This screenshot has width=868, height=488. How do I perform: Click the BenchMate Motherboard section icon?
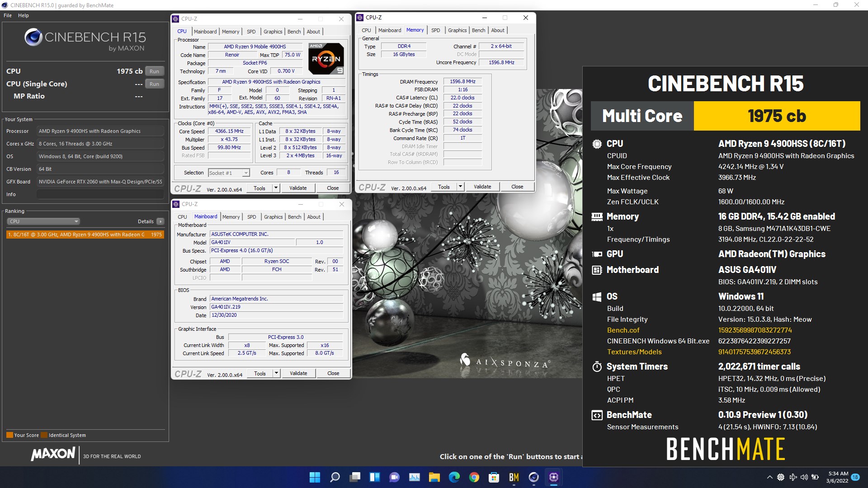click(597, 270)
